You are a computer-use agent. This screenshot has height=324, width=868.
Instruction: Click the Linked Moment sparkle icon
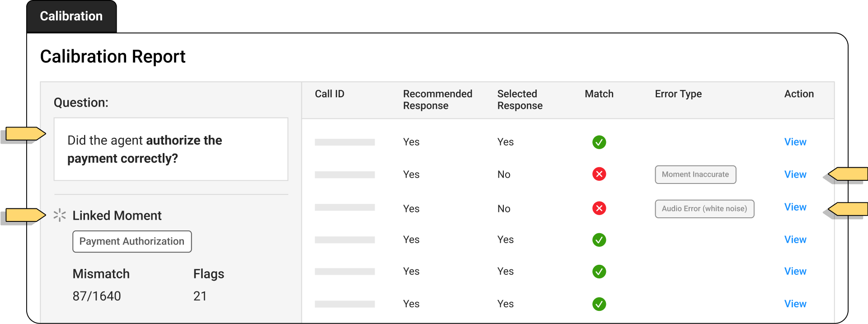tap(60, 215)
